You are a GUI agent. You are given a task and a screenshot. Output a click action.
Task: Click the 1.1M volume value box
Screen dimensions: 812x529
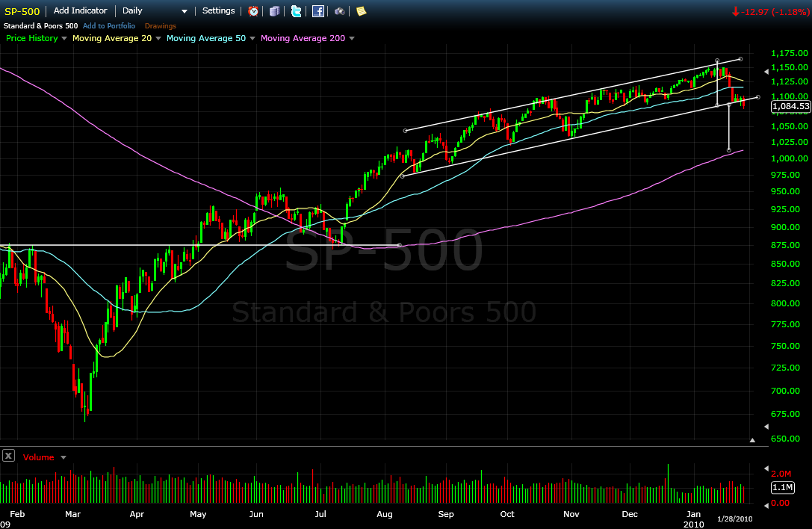tap(781, 487)
